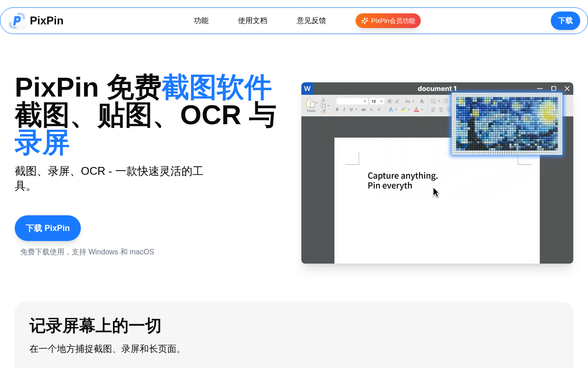The height and width of the screenshot is (368, 588).
Task: Open the Copy dropdown arrow in the demo toolbar
Action: [x=328, y=105]
